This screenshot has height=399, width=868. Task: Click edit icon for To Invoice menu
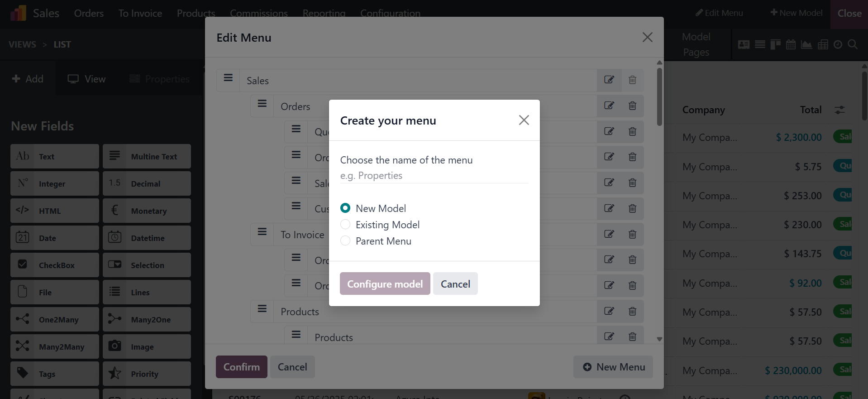pyautogui.click(x=609, y=234)
